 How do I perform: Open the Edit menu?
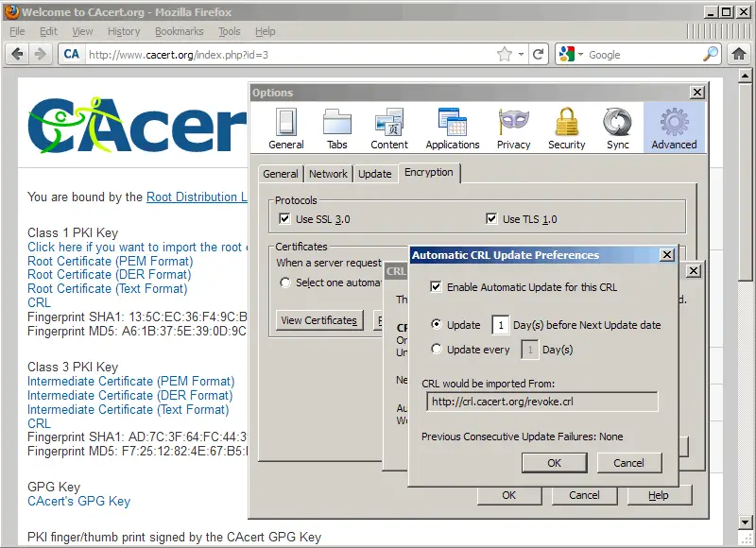[x=48, y=31]
